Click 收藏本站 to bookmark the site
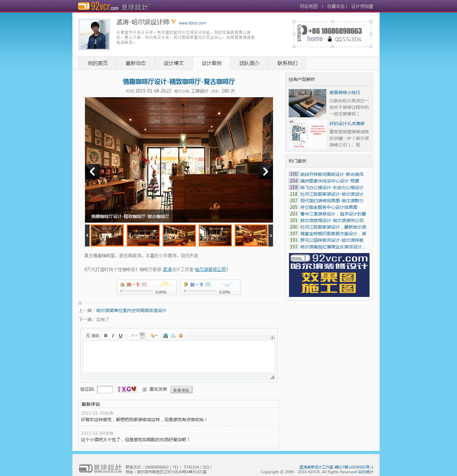This screenshot has height=476, width=457. [x=336, y=6]
